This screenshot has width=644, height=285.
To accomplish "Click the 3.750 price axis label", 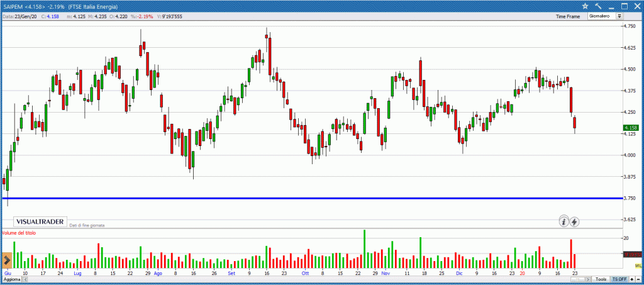I will (630, 198).
